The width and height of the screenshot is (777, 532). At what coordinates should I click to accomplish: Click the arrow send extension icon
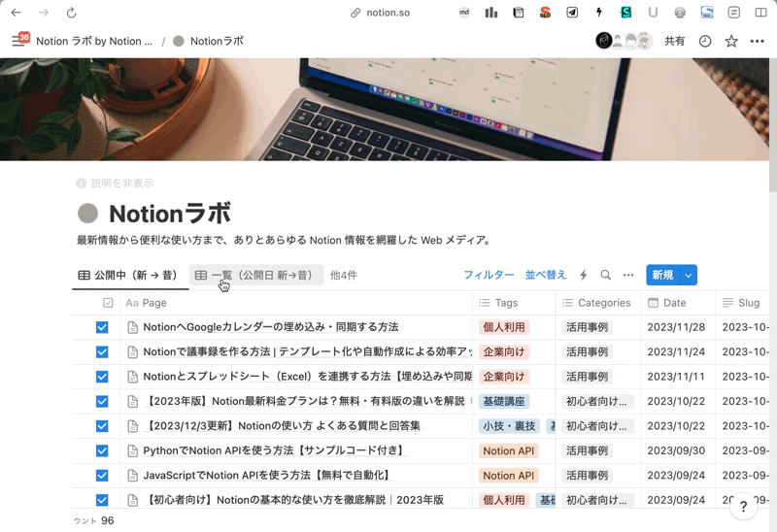click(x=572, y=13)
